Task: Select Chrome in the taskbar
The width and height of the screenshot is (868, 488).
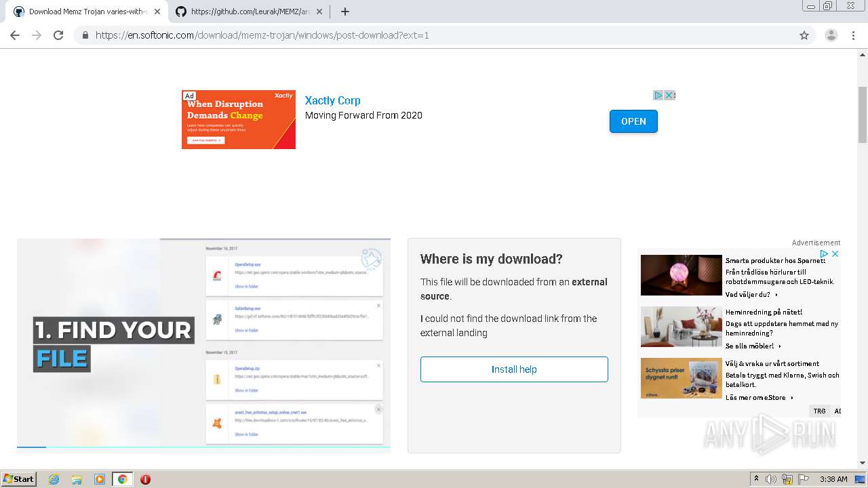Action: pyautogui.click(x=122, y=479)
